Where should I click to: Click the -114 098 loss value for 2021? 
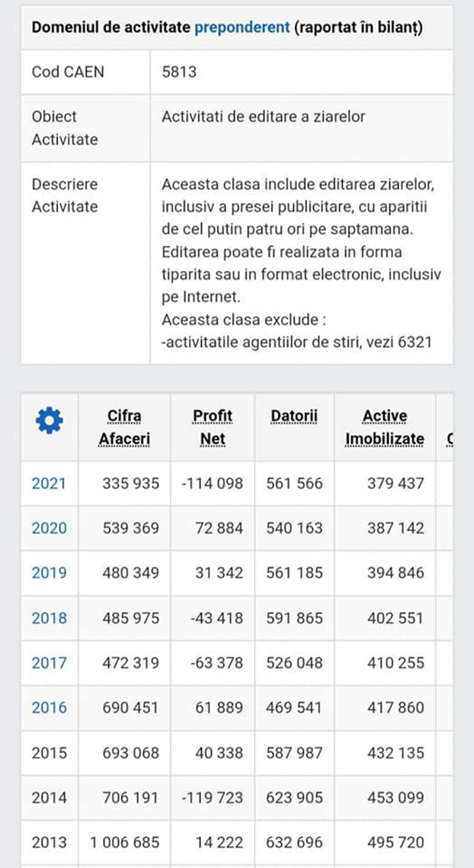point(213,483)
